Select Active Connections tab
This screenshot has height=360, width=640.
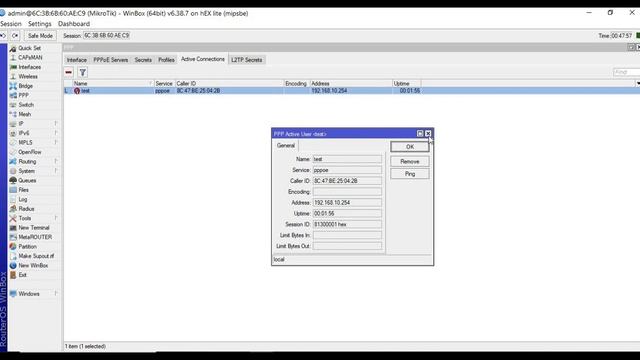click(x=203, y=59)
